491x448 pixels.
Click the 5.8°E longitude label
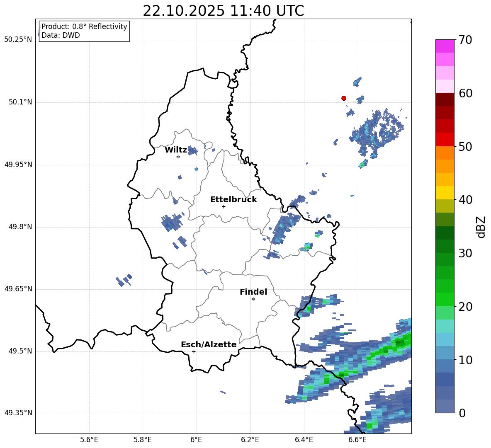point(143,440)
